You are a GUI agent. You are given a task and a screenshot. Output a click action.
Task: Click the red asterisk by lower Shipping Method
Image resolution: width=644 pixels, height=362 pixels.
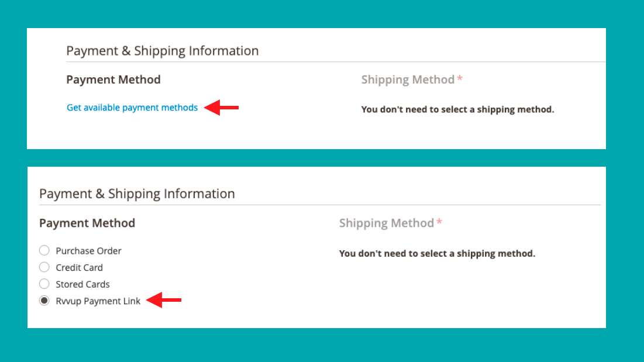tap(439, 222)
